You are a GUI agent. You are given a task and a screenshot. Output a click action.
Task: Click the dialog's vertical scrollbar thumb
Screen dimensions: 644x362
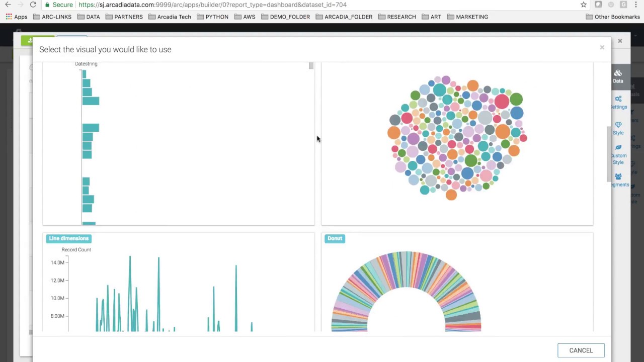(609, 153)
